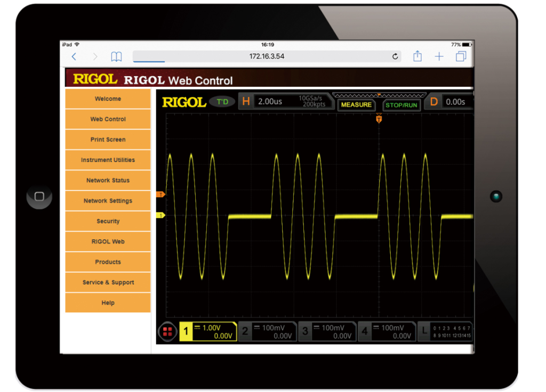Screen dimensions: 546x392
Task: Go back with Safari back arrow
Action: 74,56
